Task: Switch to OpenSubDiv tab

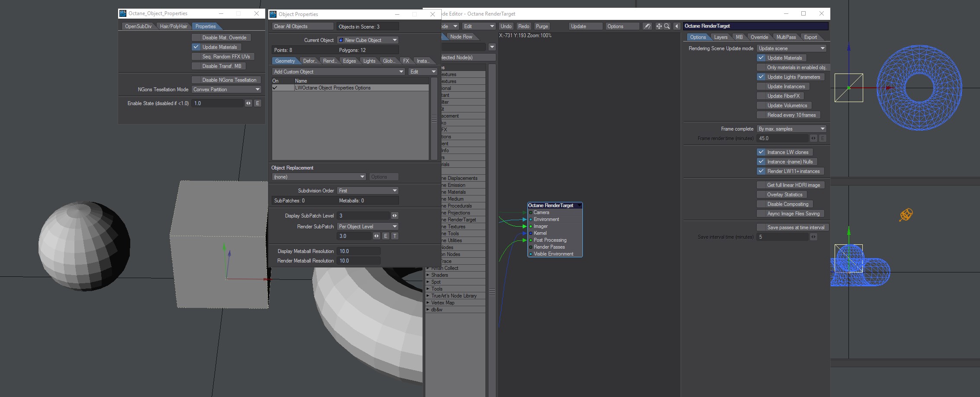Action: tap(138, 26)
